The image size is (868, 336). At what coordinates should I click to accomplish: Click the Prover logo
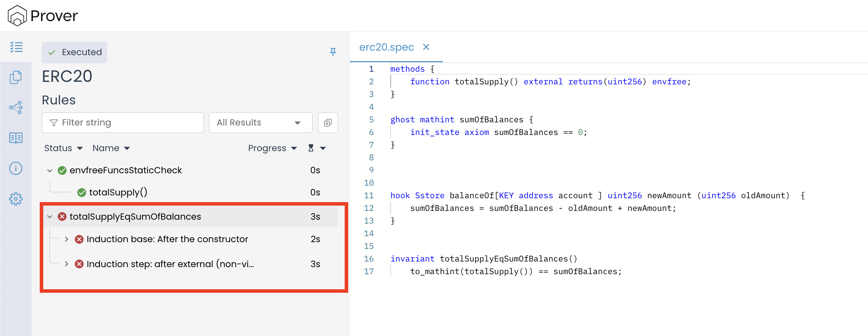pos(43,16)
